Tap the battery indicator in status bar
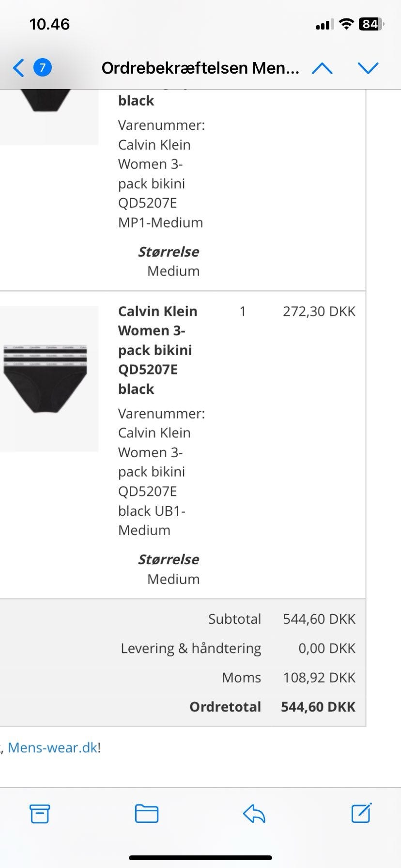Screen dimensions: 401x868 coord(370,24)
